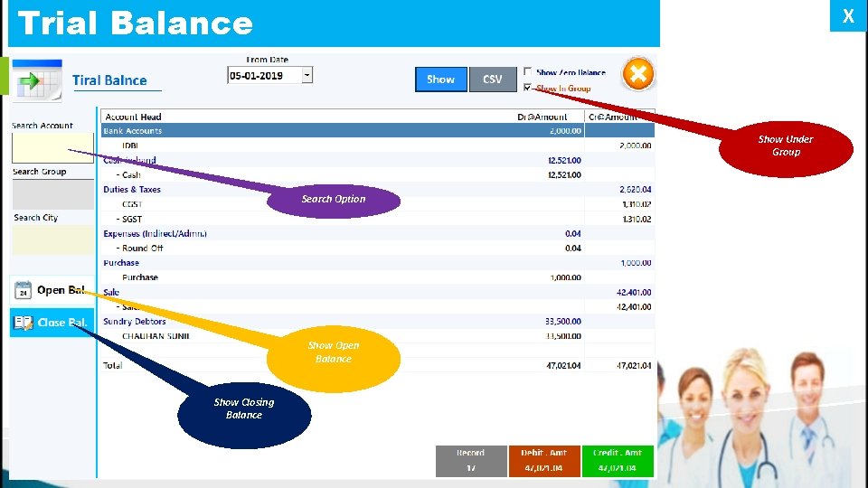This screenshot has width=868, height=488.
Task: Select the Sale group row
Action: [378, 292]
